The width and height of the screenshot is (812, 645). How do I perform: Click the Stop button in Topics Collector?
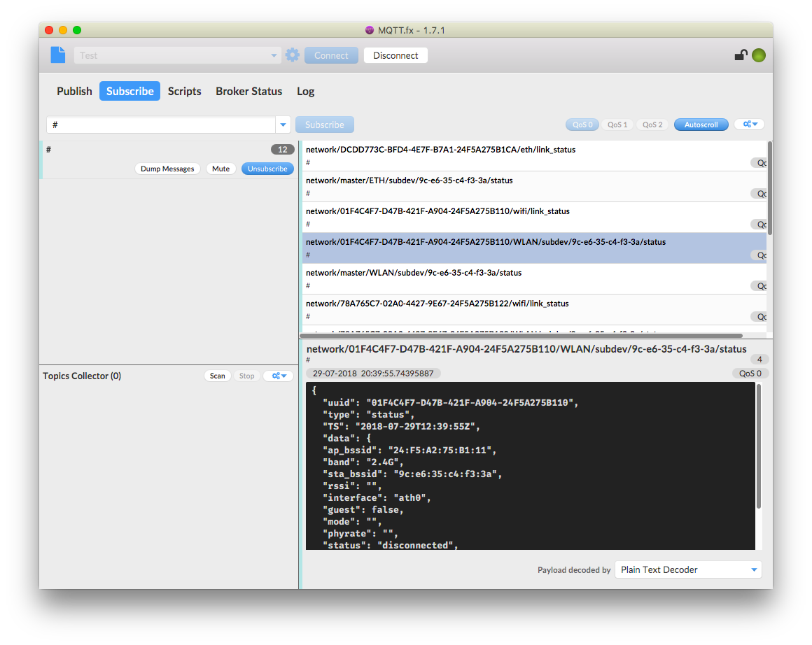pos(247,376)
